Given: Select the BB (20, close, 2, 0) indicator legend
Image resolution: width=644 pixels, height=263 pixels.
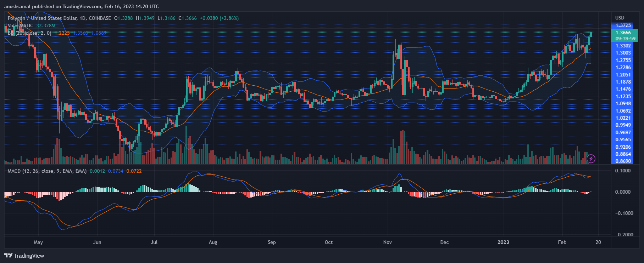Looking at the screenshot, I should (x=30, y=33).
